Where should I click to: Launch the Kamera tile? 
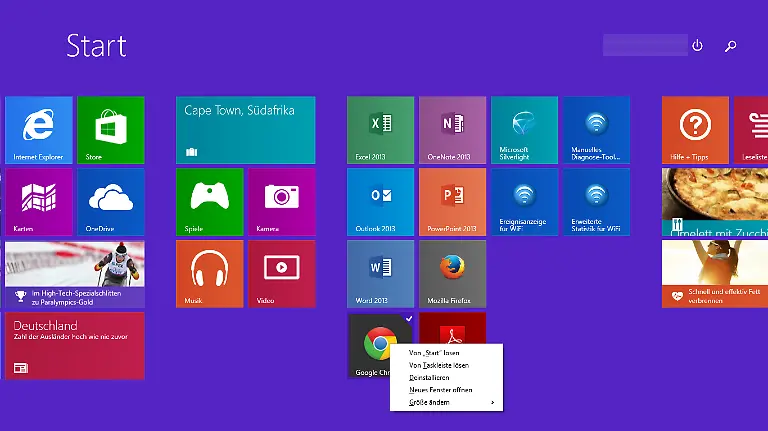(x=282, y=202)
